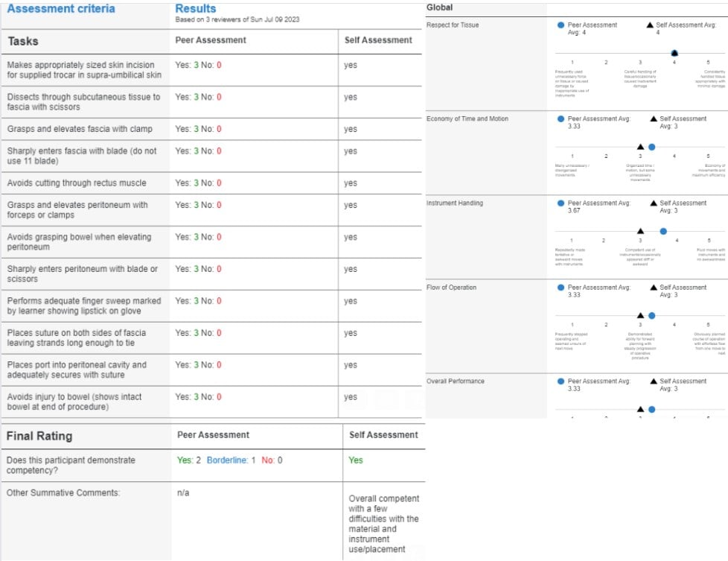Screen dimensions: 728x561
Task: Click the self-assessment summative comment text
Action: coord(384,524)
